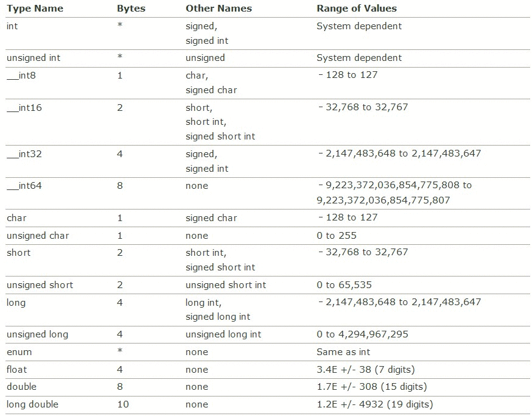The image size is (532, 416).
Task: Click the __int64 type name
Action: [x=24, y=186]
